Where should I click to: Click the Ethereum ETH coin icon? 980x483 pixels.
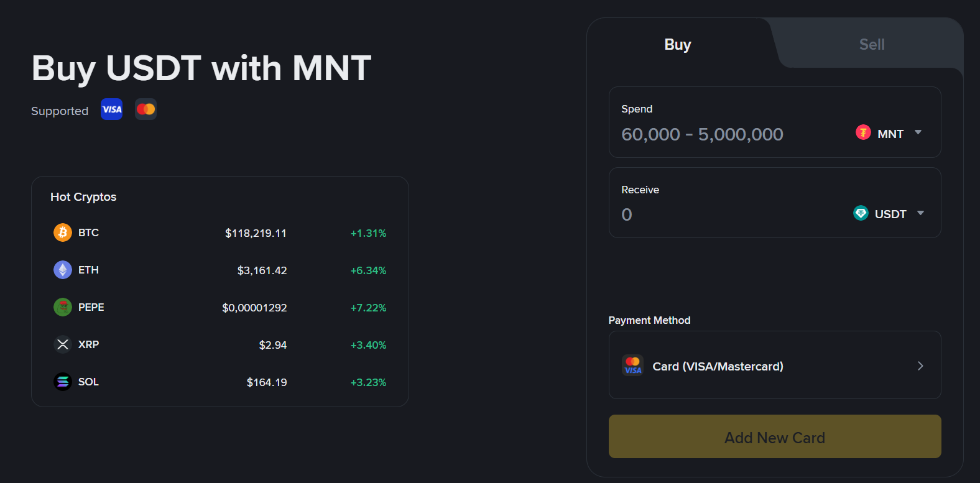point(63,270)
